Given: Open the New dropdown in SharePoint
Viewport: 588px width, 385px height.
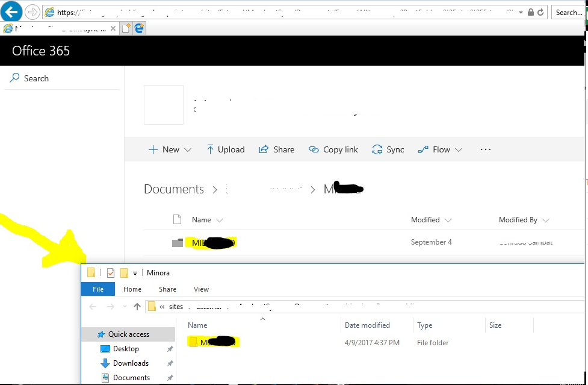Looking at the screenshot, I should pos(170,149).
